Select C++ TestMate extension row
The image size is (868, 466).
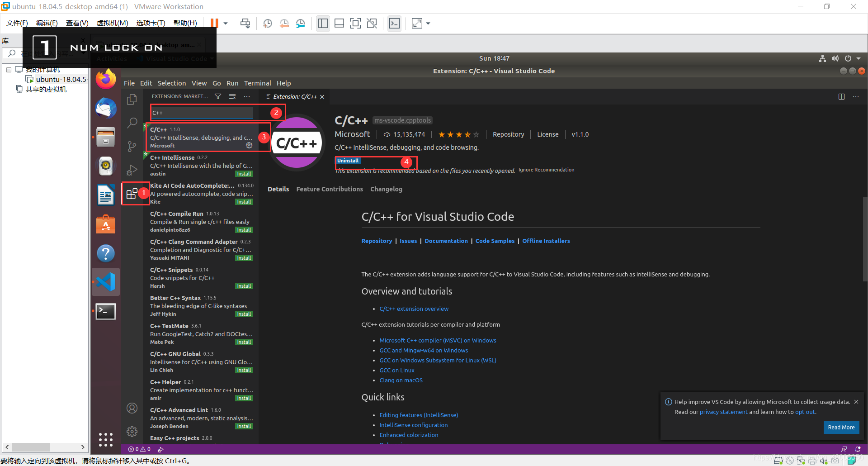(x=201, y=334)
